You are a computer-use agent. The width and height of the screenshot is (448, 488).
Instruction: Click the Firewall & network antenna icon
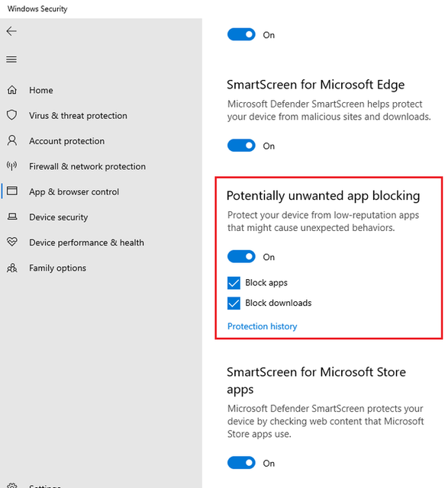point(12,166)
